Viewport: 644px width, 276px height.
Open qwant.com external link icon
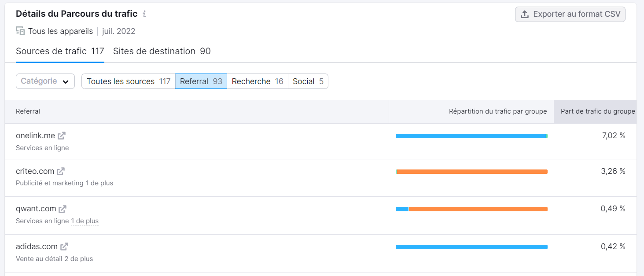(x=63, y=209)
